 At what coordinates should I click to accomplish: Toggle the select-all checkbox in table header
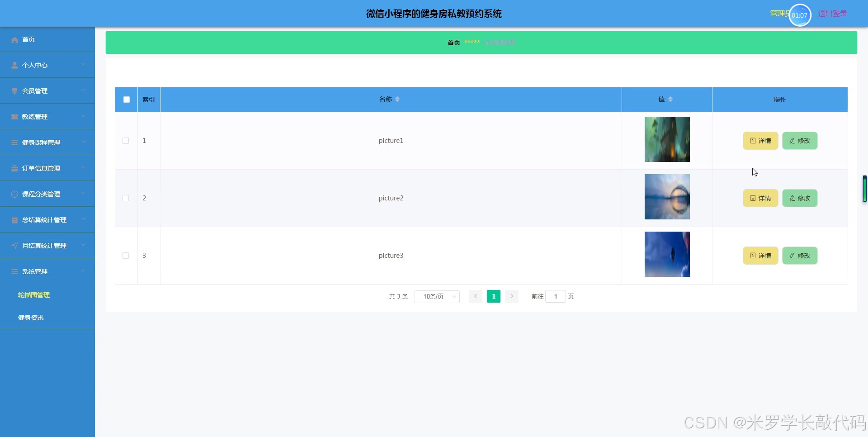[127, 100]
